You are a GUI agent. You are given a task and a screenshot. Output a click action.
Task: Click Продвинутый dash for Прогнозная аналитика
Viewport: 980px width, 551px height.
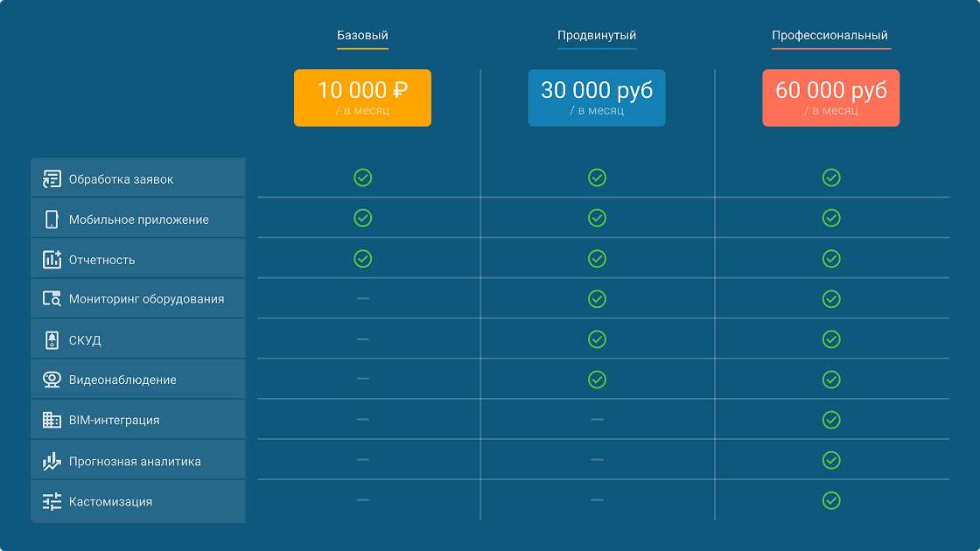tap(597, 460)
